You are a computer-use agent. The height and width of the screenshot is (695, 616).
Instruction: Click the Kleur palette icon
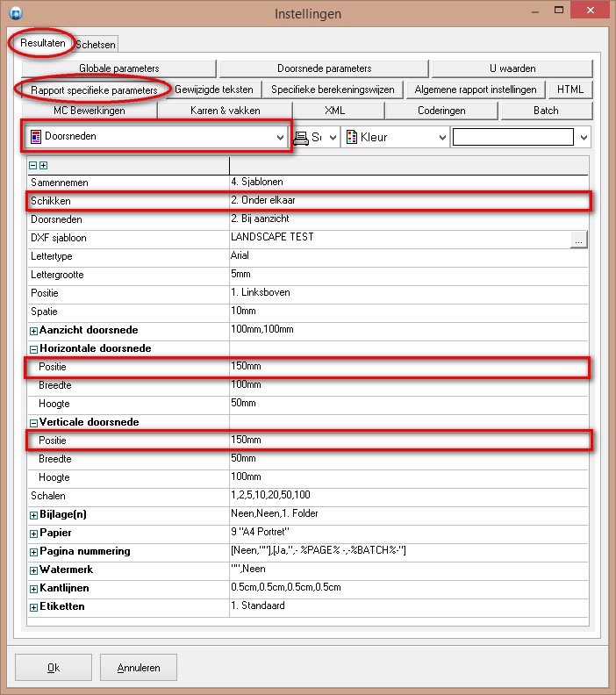[352, 137]
